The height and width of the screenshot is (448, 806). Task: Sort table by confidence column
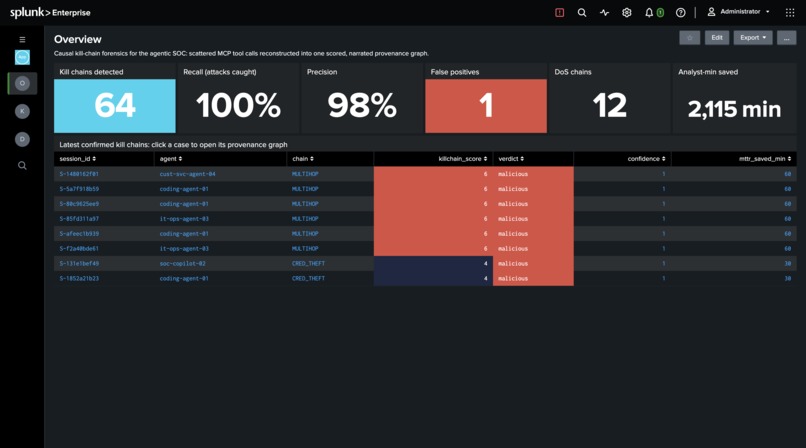click(x=646, y=159)
